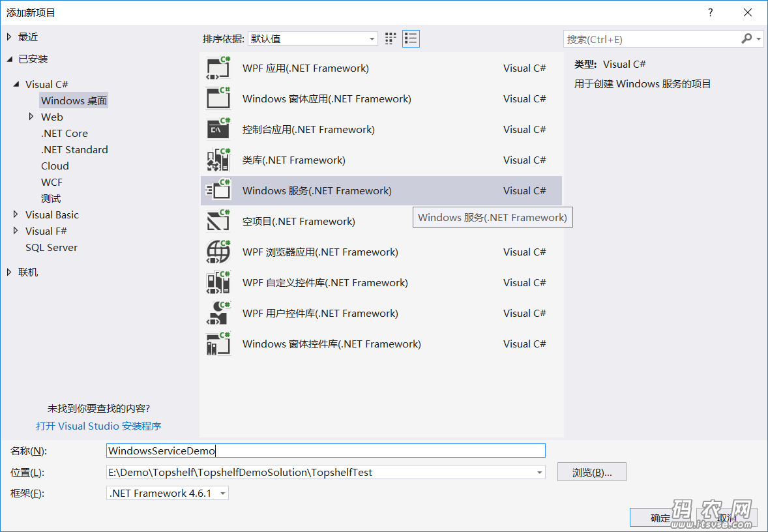Select 控制台应用(.NET Framework) template name

(x=308, y=129)
